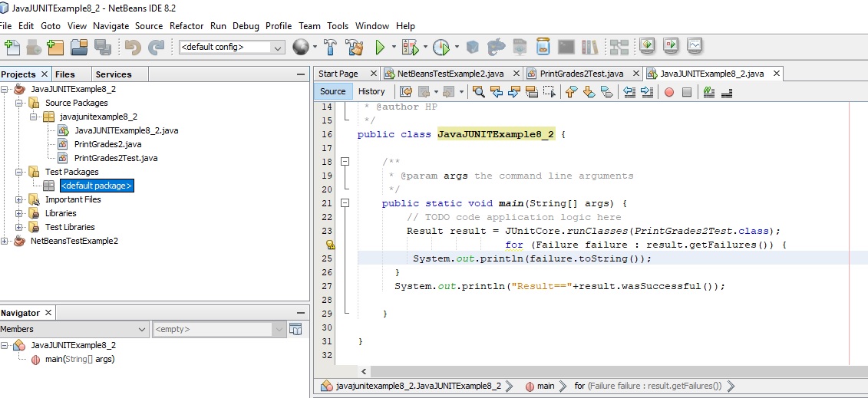Click the Find Selection magnifier icon
The image size is (868, 398).
pos(479,92)
